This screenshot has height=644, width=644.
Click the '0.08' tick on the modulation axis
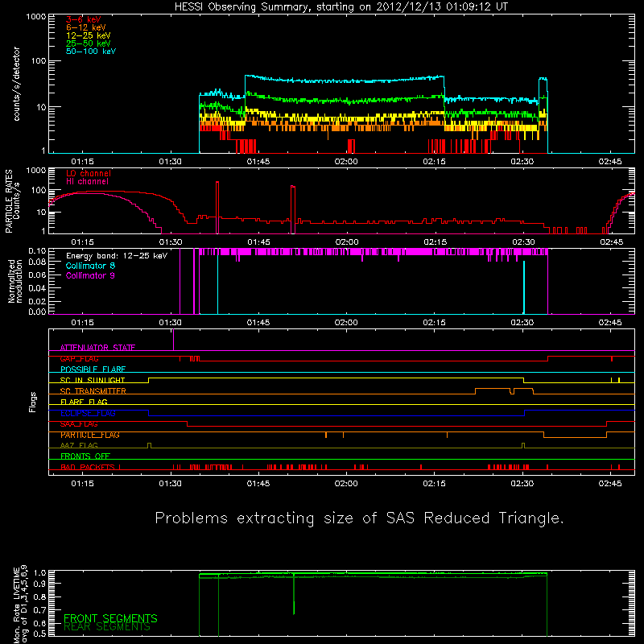(x=37, y=262)
